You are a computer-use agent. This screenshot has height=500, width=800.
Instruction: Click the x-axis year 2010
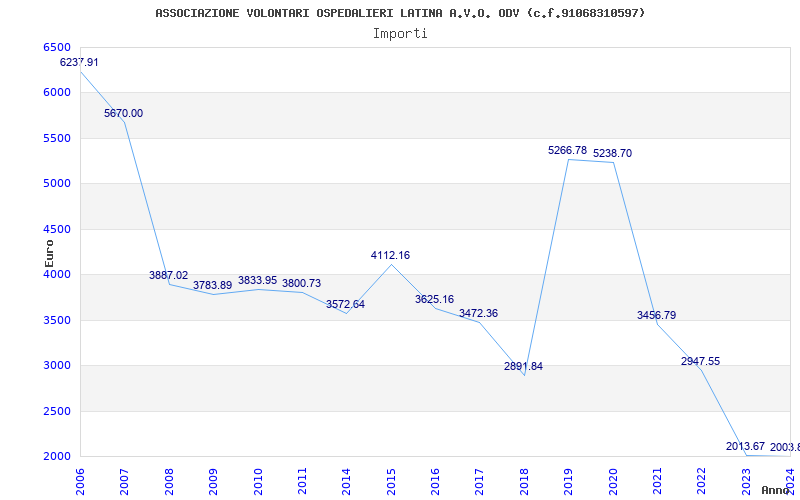tap(258, 481)
